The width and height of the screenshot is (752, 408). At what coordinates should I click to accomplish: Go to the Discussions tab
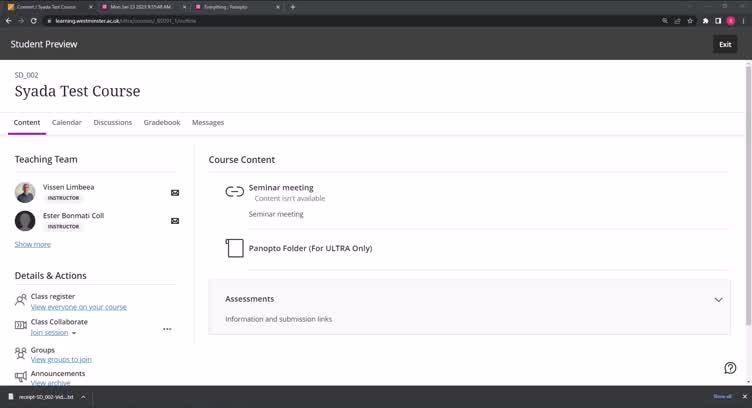113,122
